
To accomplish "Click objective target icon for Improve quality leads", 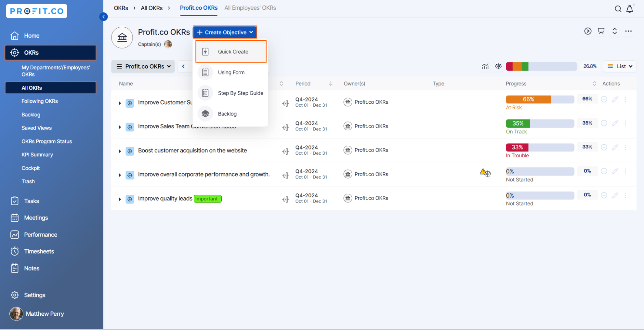I will point(130,199).
